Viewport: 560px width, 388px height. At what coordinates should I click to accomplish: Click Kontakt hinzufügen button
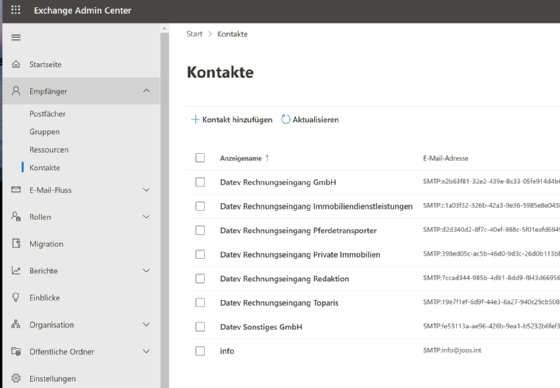(231, 119)
